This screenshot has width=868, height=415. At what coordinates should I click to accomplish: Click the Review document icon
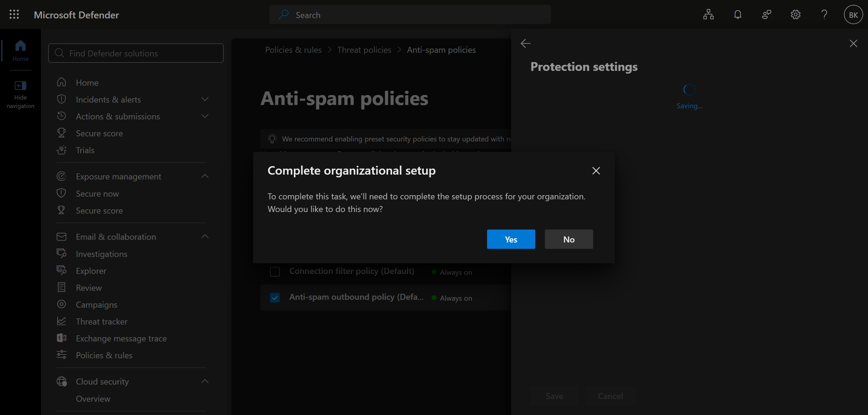(61, 287)
